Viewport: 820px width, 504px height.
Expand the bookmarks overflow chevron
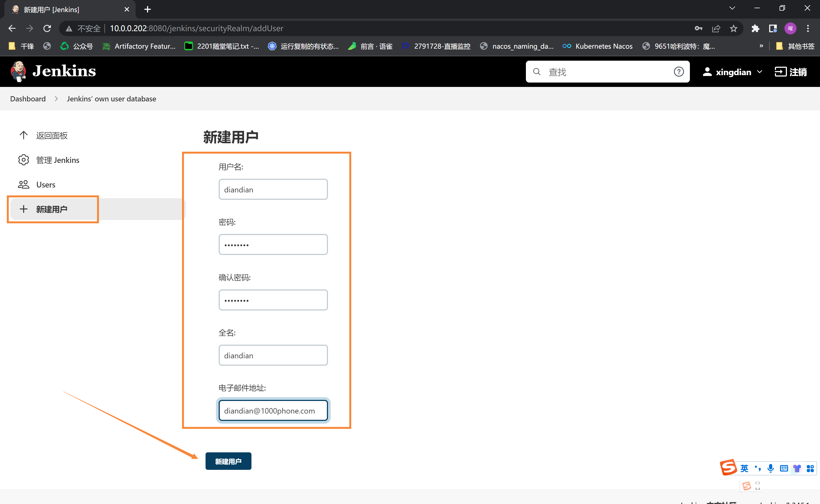coord(761,46)
